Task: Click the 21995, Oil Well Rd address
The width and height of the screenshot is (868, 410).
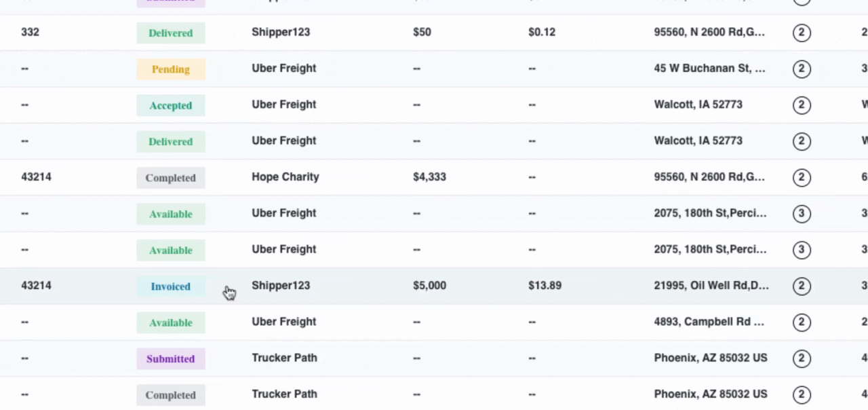Action: click(x=711, y=286)
